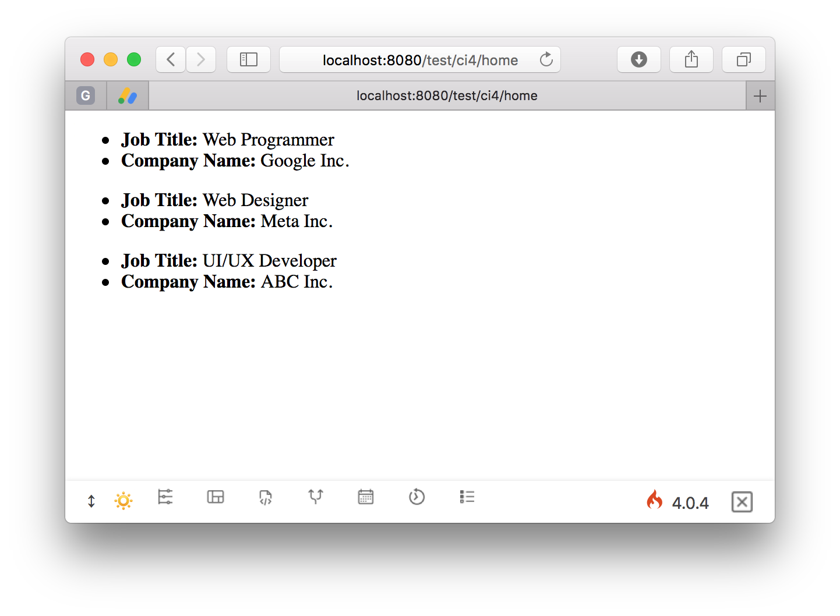Open the debug toolbar Routes icon
The height and width of the screenshot is (616, 840).
pyautogui.click(x=316, y=497)
